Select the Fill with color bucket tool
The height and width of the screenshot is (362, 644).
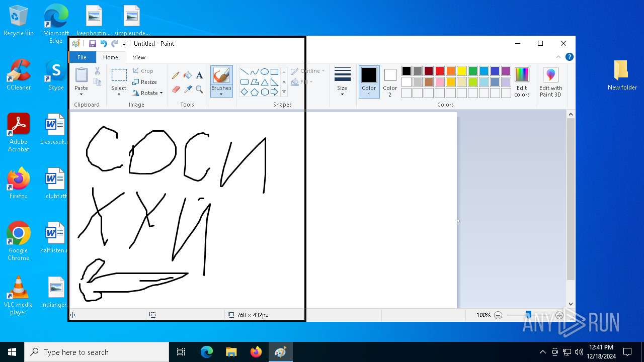click(x=188, y=75)
